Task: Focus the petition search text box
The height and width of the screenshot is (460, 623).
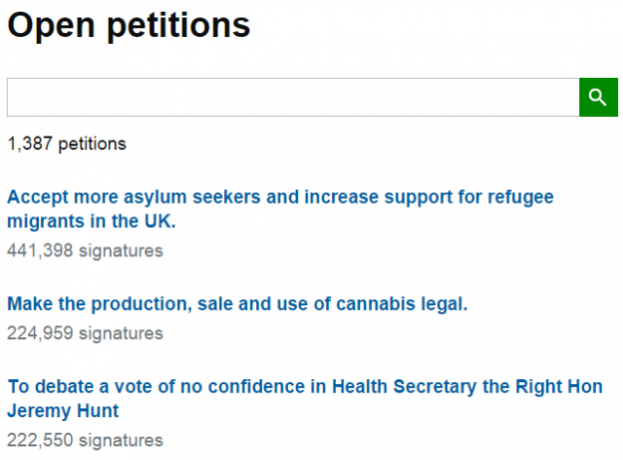Action: click(293, 97)
